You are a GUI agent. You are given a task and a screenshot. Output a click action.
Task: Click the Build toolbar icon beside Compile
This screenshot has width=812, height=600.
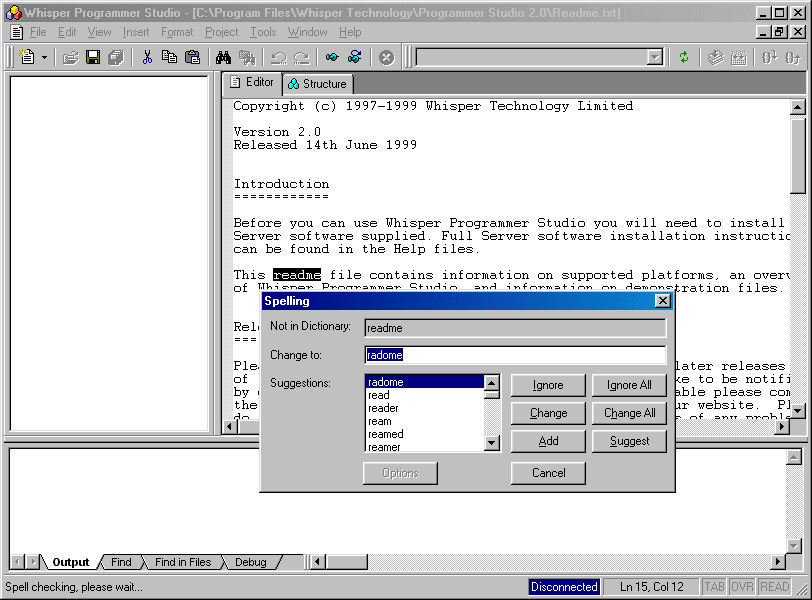738,57
